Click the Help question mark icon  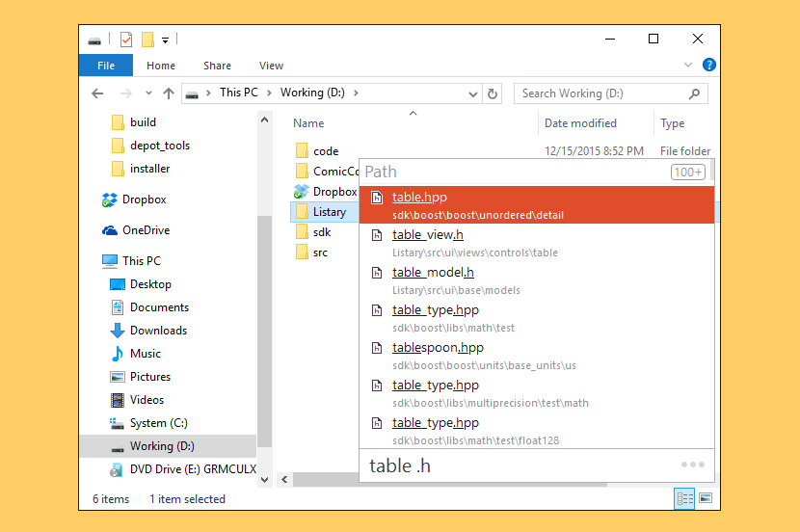(x=709, y=66)
